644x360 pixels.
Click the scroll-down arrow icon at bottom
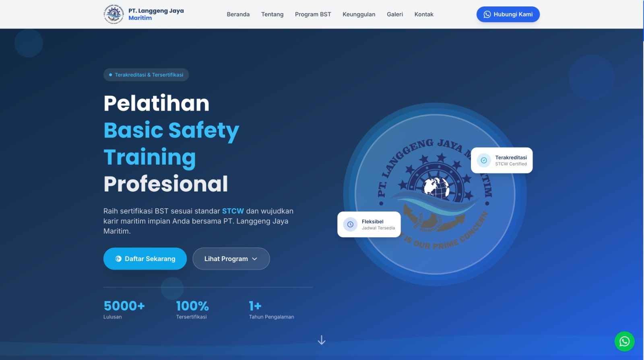[x=321, y=340]
